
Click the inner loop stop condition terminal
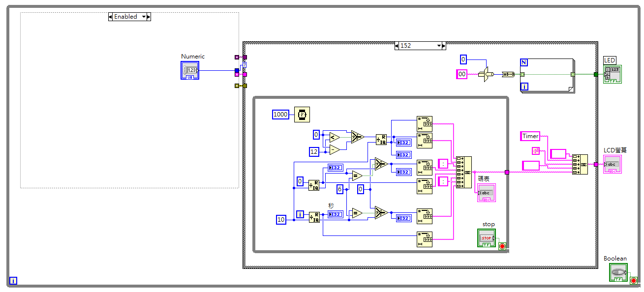coord(502,246)
